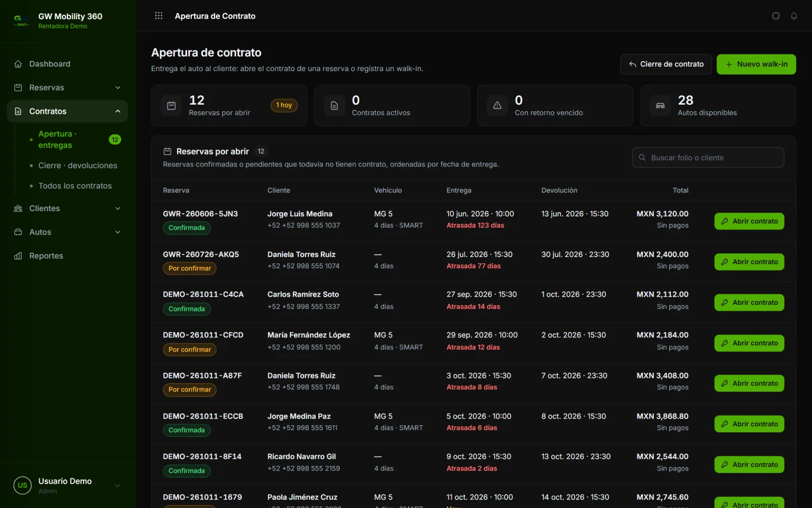Click the document icon in Contratos activos card
This screenshot has width=812, height=508.
coord(334,106)
